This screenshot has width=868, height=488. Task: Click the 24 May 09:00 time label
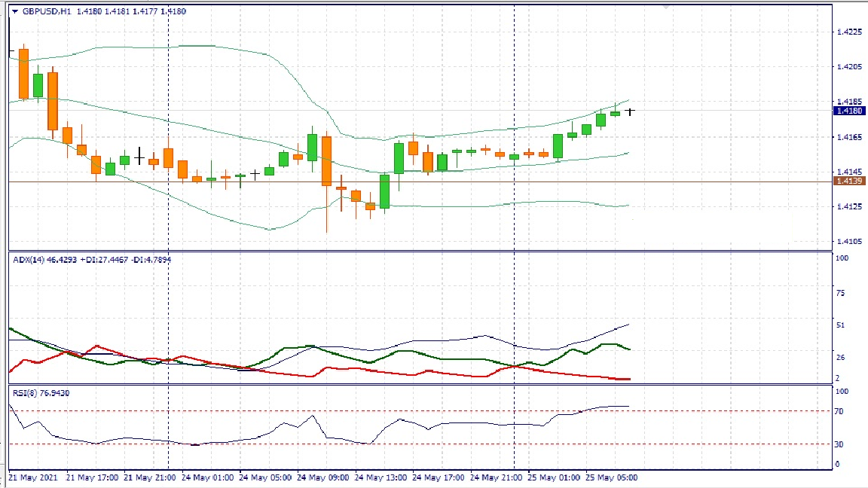(x=323, y=477)
